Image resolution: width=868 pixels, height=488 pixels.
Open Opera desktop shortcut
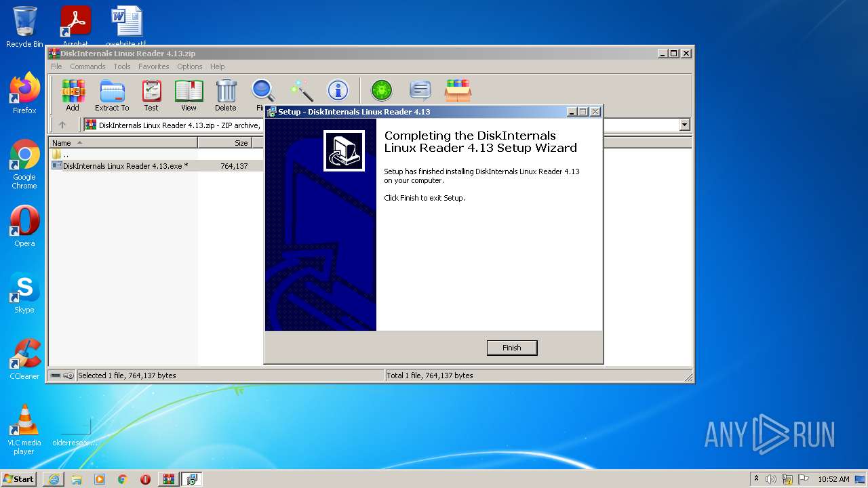pyautogui.click(x=24, y=226)
